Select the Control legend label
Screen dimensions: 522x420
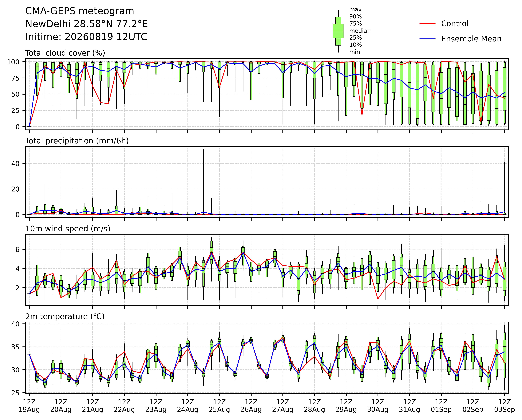pyautogui.click(x=455, y=24)
